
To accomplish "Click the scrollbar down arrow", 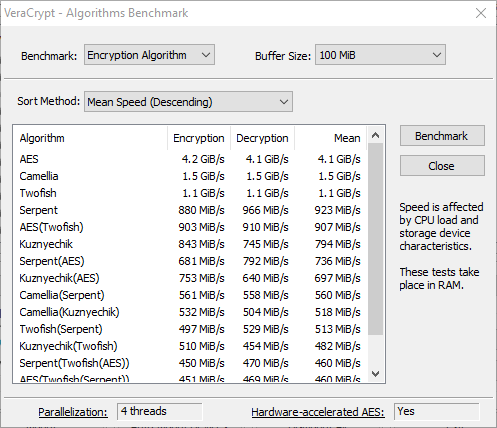I will (376, 374).
